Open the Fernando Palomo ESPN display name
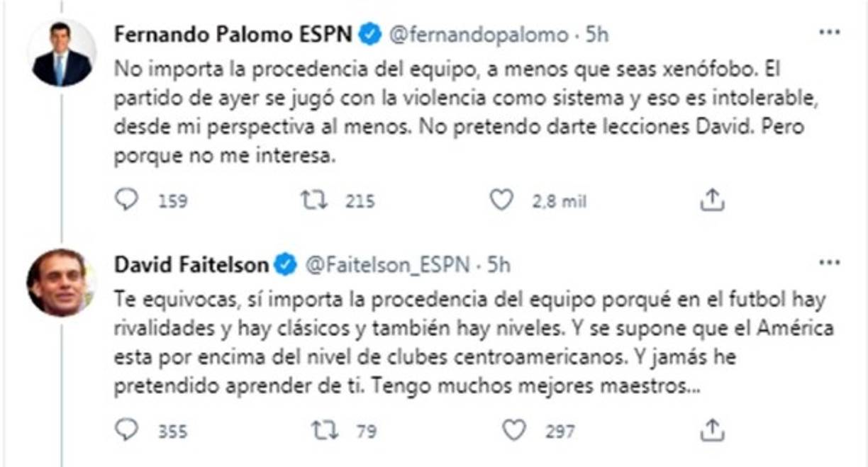Viewport: 868px width, 467px height. point(233,34)
